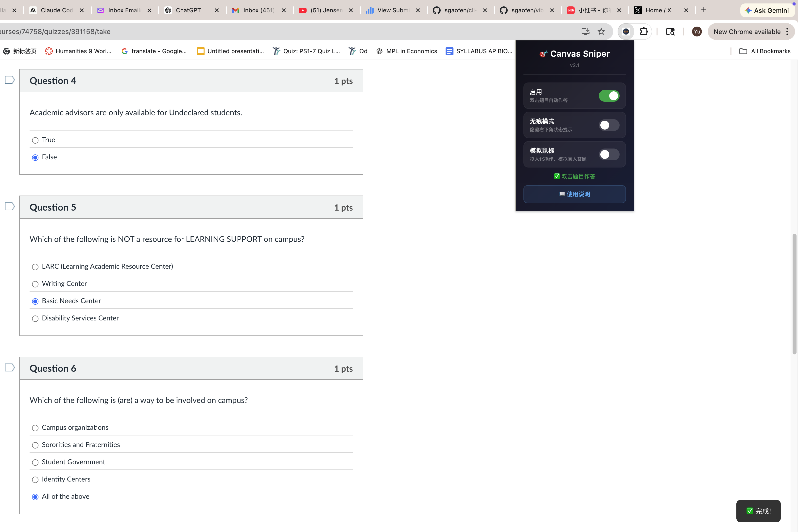Click the Canvas Sniper extension icon
This screenshot has height=532, width=798.
625,32
